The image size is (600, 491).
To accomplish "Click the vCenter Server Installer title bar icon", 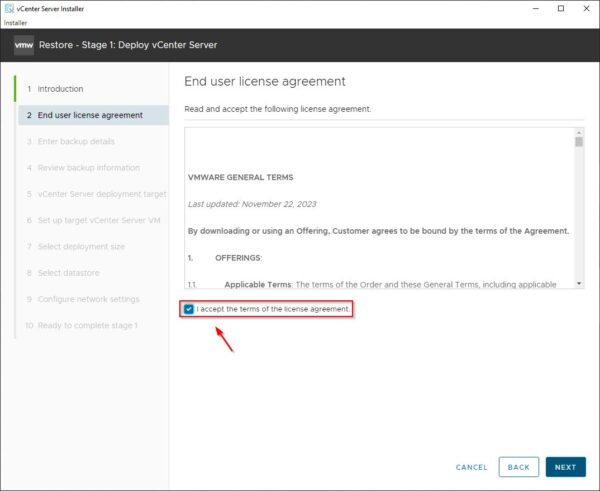I will click(x=9, y=9).
